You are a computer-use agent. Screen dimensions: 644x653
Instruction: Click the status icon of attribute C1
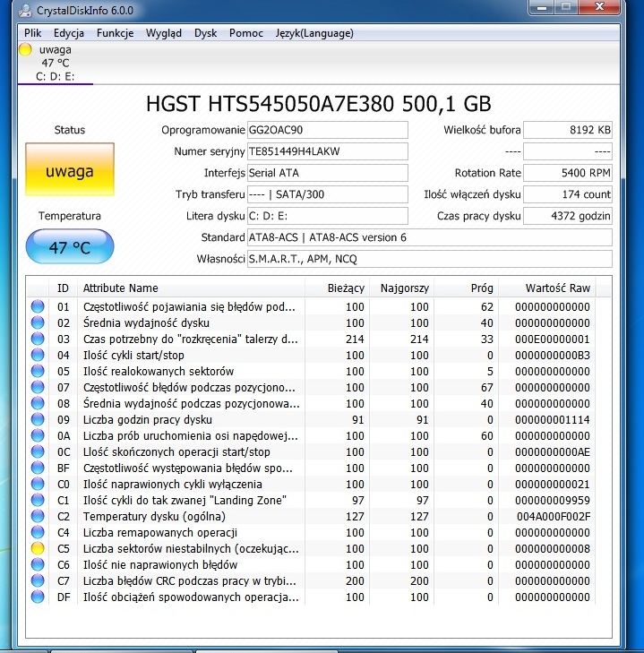38,500
